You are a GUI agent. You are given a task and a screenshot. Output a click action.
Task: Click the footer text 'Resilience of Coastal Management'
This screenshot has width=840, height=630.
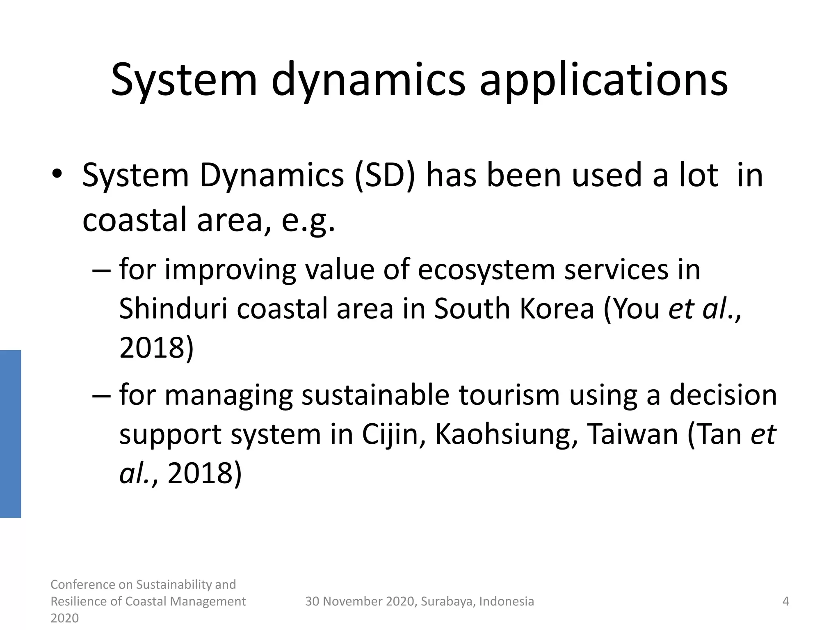click(x=148, y=601)
